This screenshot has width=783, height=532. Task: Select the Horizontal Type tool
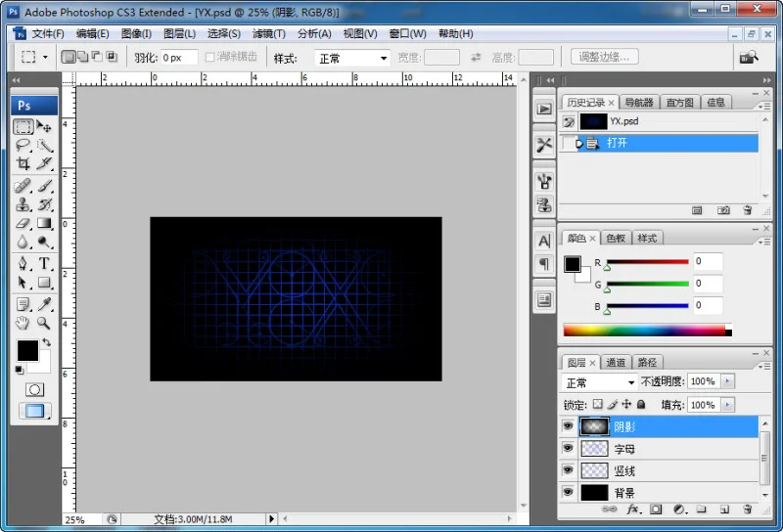coord(44,263)
